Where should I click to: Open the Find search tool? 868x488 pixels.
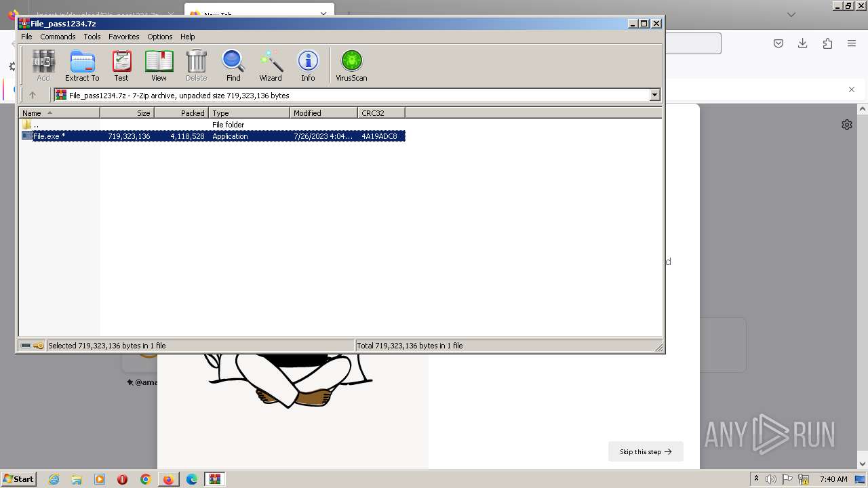point(233,66)
